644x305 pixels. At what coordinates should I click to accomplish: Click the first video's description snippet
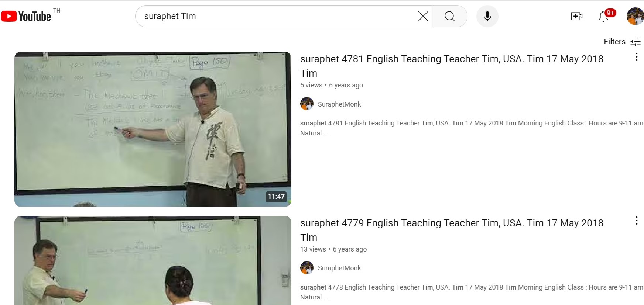point(472,128)
